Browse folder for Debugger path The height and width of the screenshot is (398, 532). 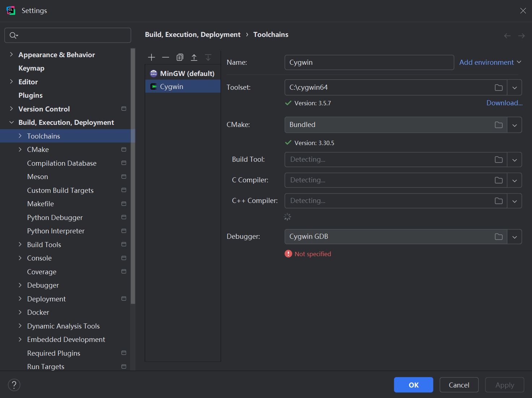498,237
